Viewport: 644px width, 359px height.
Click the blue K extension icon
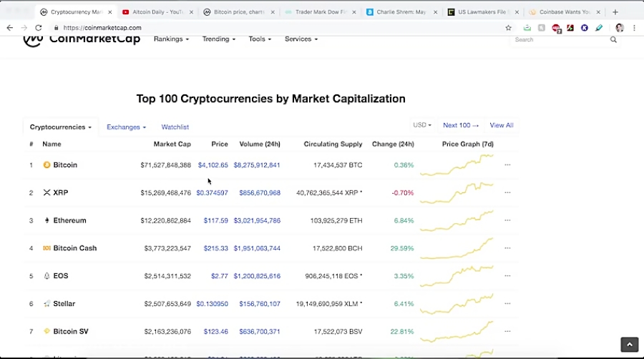point(585,28)
